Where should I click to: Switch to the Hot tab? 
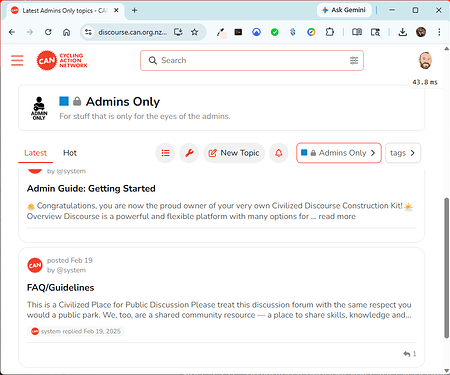click(x=70, y=153)
